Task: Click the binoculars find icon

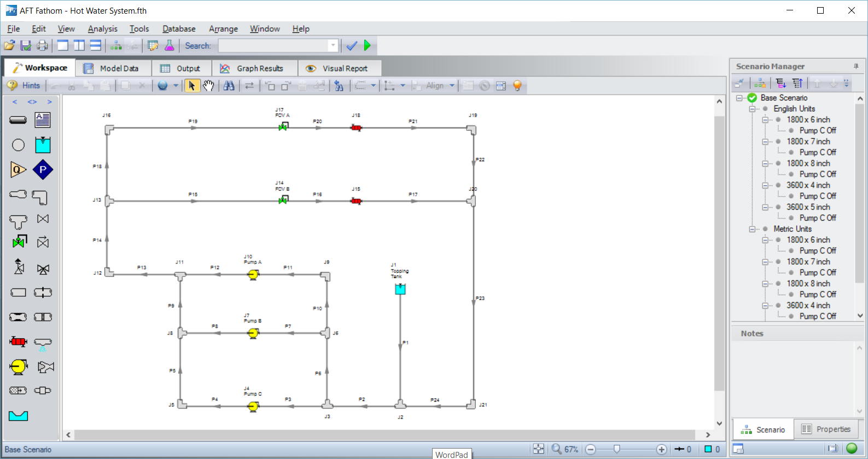Action: coord(229,85)
